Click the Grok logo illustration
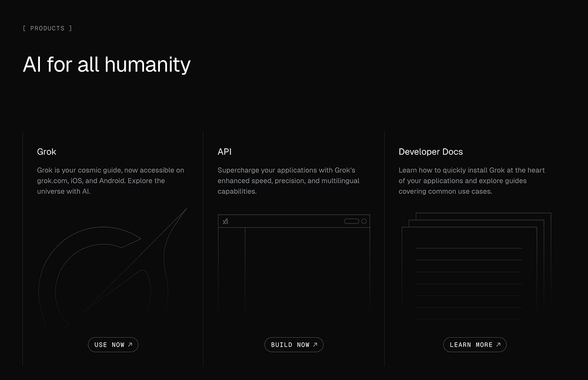This screenshot has height=380, width=588. pos(112,268)
